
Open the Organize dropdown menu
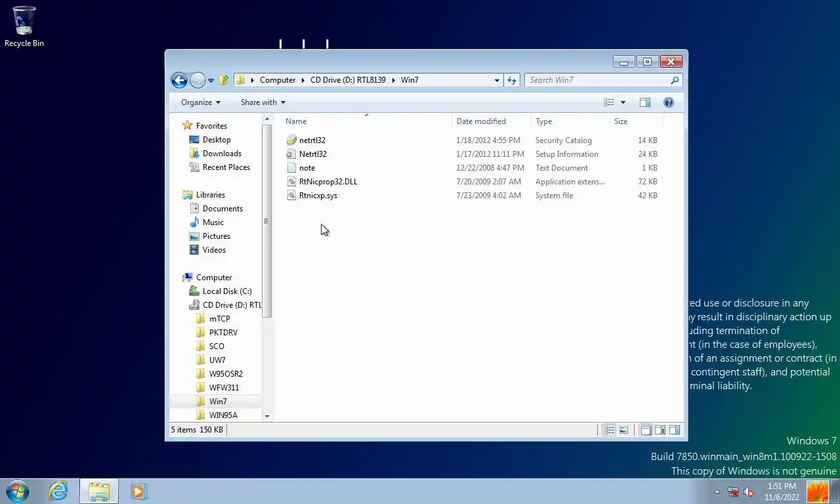[201, 102]
